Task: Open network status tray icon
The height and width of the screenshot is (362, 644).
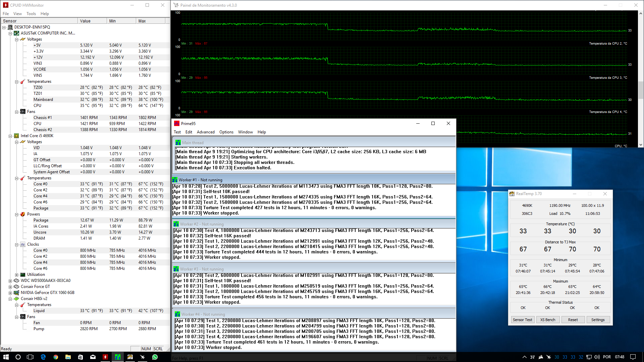Action: [x=589, y=357]
